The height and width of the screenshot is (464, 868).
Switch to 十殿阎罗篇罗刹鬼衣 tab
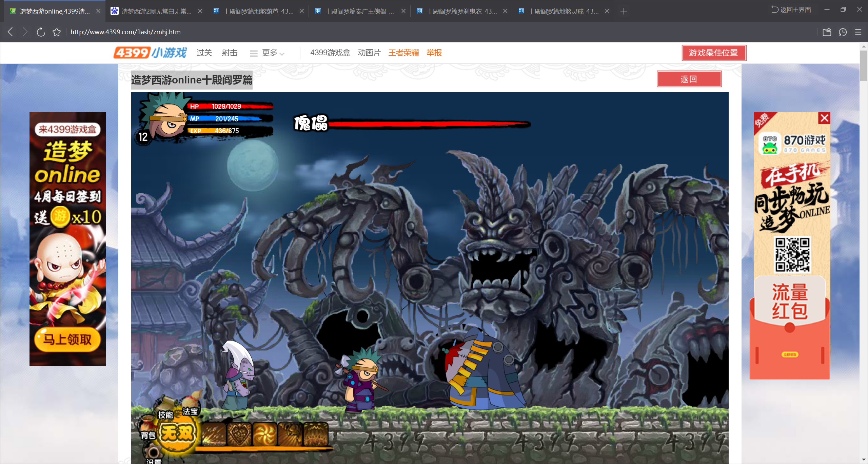point(461,11)
